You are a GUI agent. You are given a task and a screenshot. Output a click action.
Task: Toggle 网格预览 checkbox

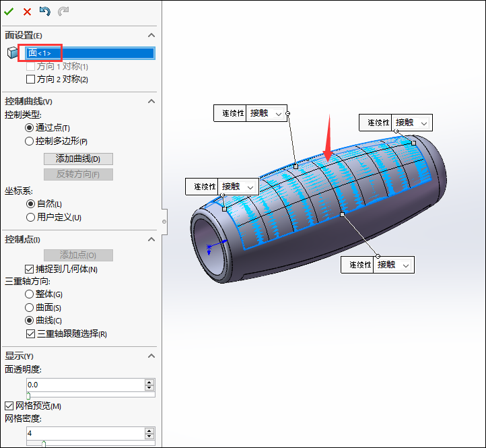(9, 406)
